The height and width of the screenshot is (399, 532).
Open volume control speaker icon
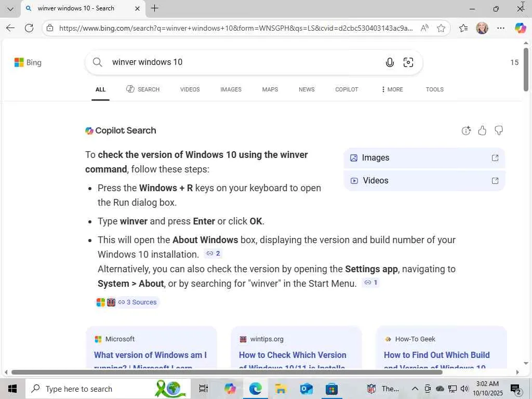coord(464,389)
